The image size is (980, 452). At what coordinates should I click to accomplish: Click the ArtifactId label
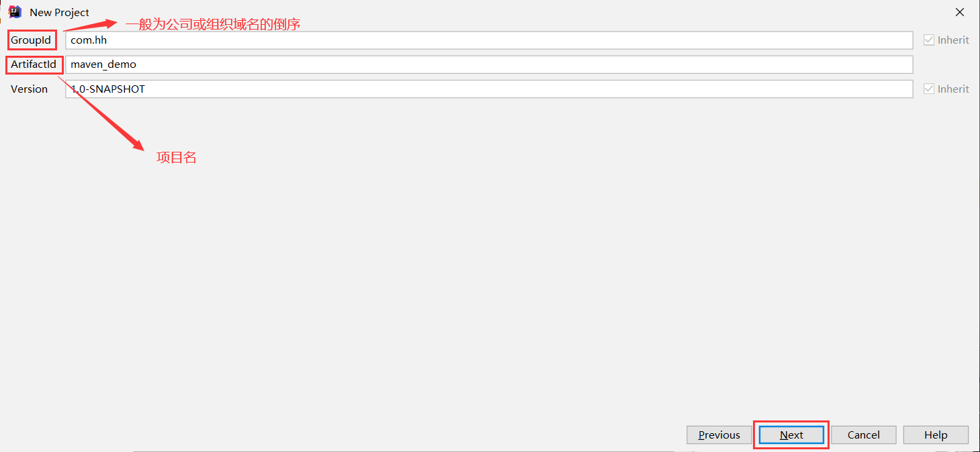(x=34, y=64)
